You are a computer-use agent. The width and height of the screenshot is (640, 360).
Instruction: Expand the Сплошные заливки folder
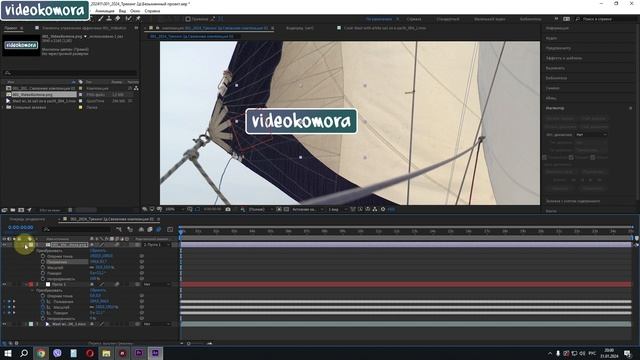(x=3, y=107)
